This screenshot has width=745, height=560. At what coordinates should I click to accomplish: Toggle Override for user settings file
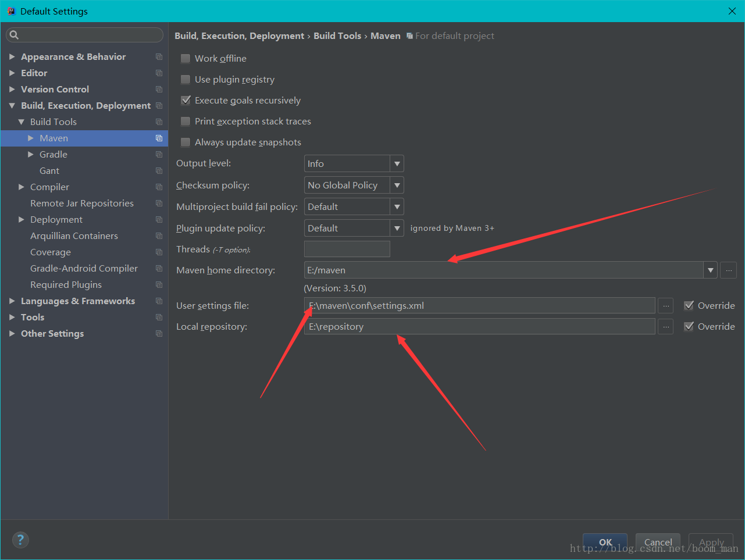[689, 306]
